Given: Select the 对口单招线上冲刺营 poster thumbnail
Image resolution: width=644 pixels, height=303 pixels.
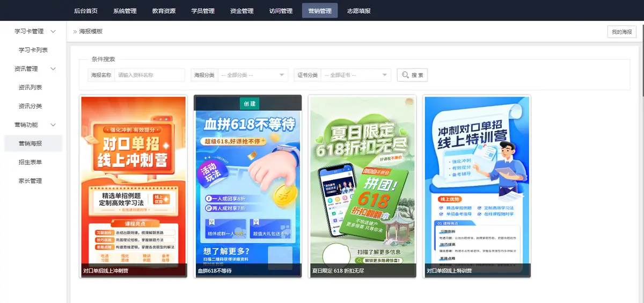Looking at the screenshot, I should coord(134,186).
